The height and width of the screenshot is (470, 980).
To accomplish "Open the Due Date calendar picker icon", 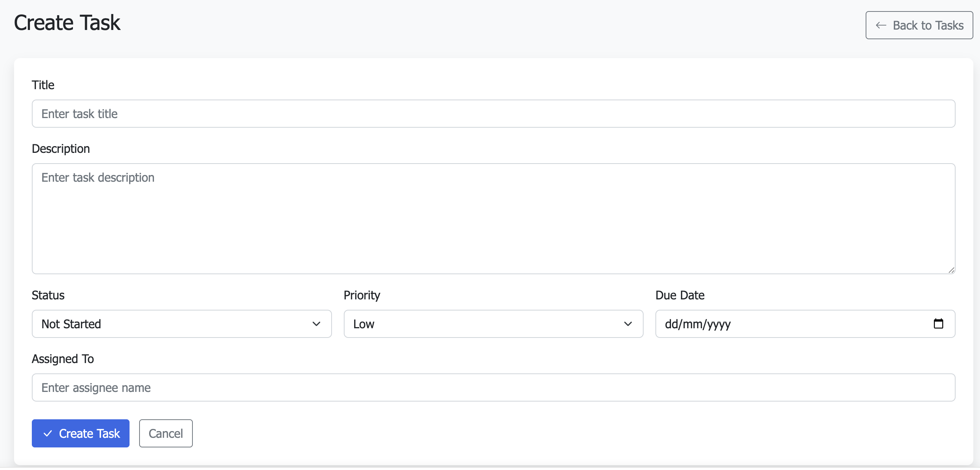I will pos(938,323).
